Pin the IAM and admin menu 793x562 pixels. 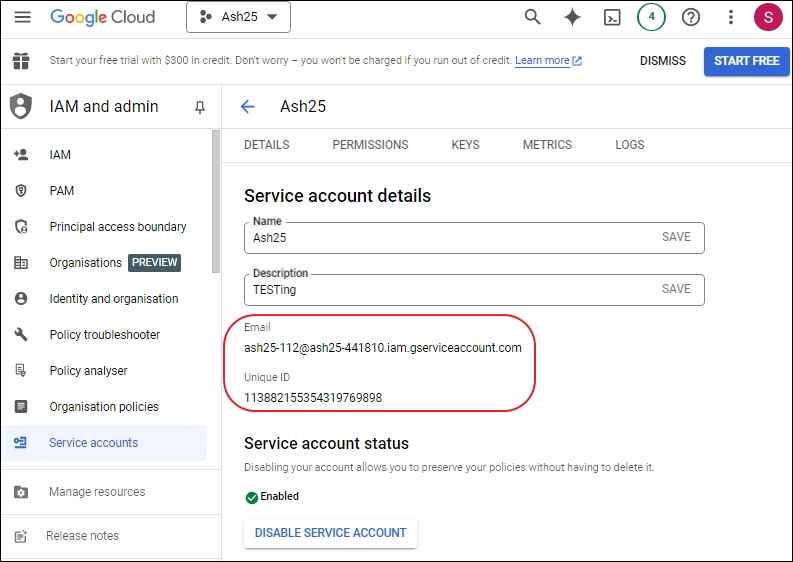point(200,107)
